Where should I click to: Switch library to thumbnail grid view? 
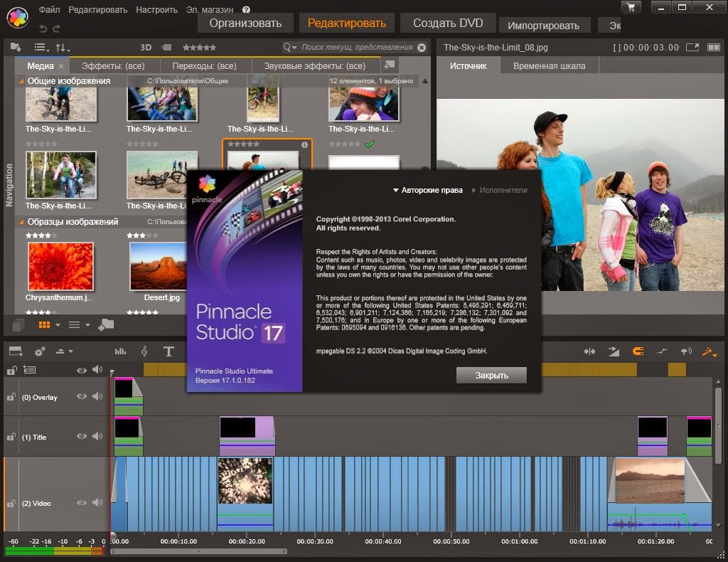click(44, 324)
